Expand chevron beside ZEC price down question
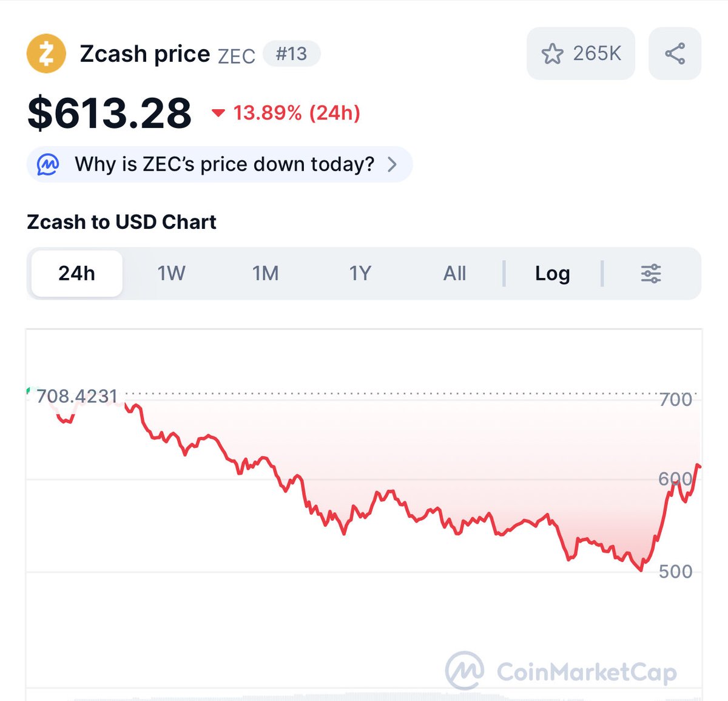Image resolution: width=728 pixels, height=701 pixels. pyautogui.click(x=393, y=164)
